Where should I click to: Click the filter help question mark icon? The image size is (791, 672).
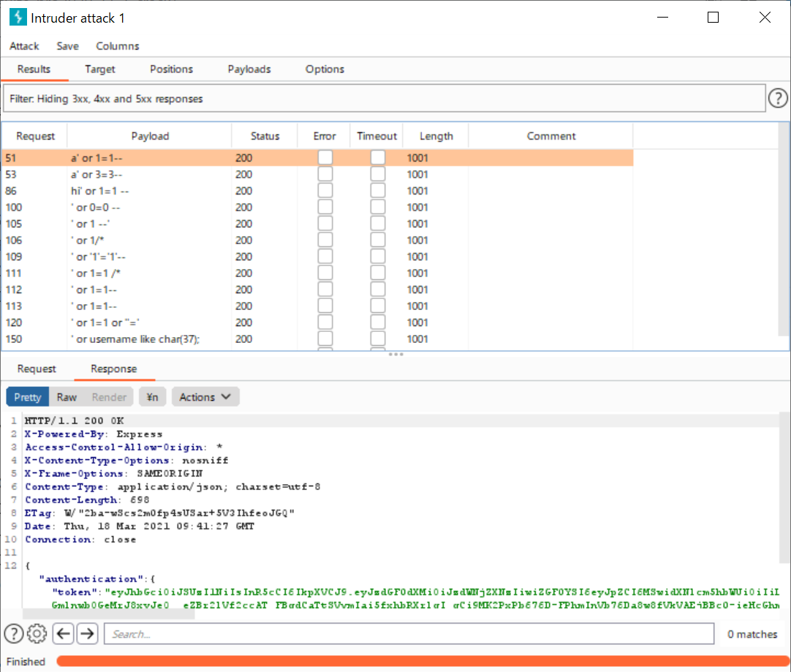[778, 99]
